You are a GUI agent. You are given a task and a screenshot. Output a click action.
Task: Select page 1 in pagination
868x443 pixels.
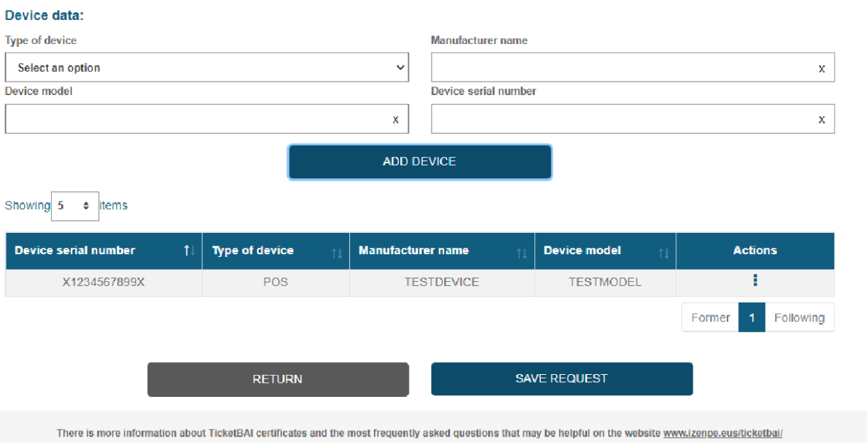point(752,317)
